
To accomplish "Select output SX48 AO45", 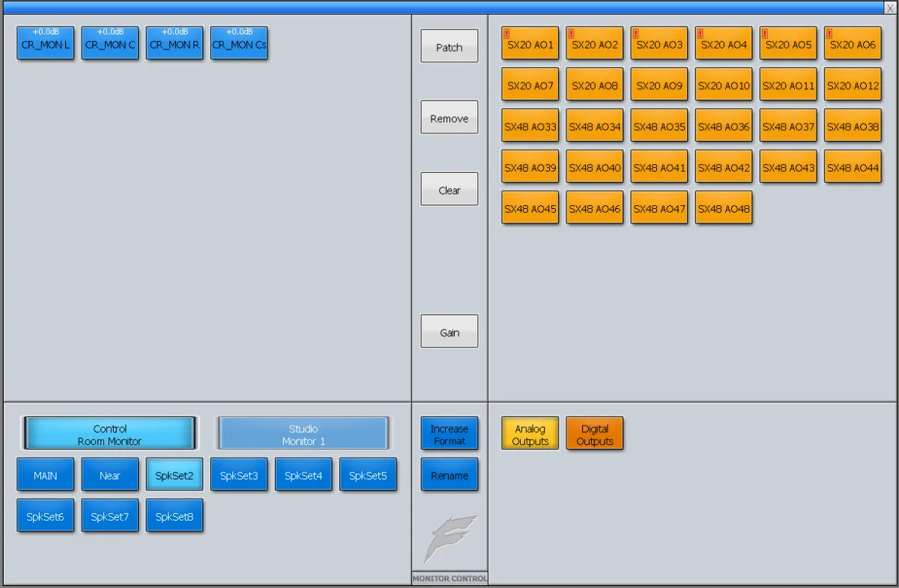I will click(x=530, y=208).
